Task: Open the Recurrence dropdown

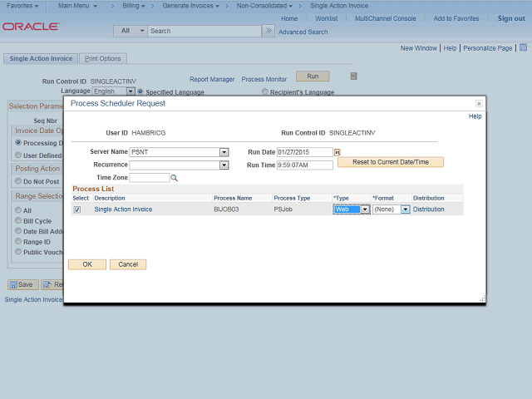Action: (224, 165)
